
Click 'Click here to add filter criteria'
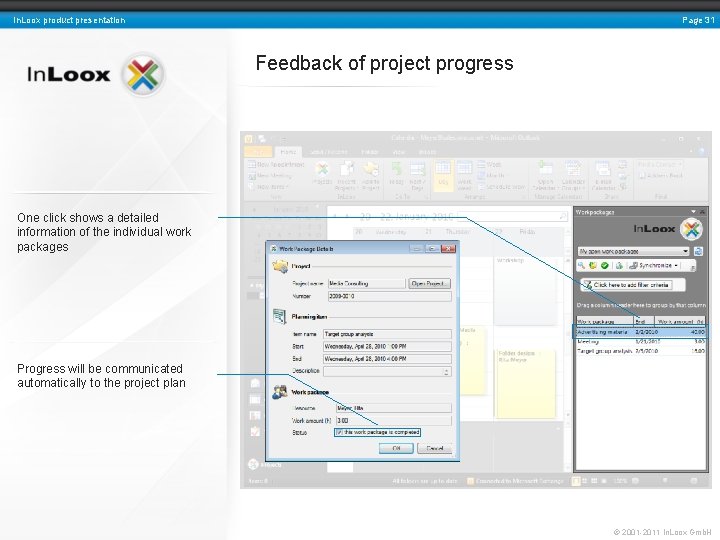coord(630,285)
